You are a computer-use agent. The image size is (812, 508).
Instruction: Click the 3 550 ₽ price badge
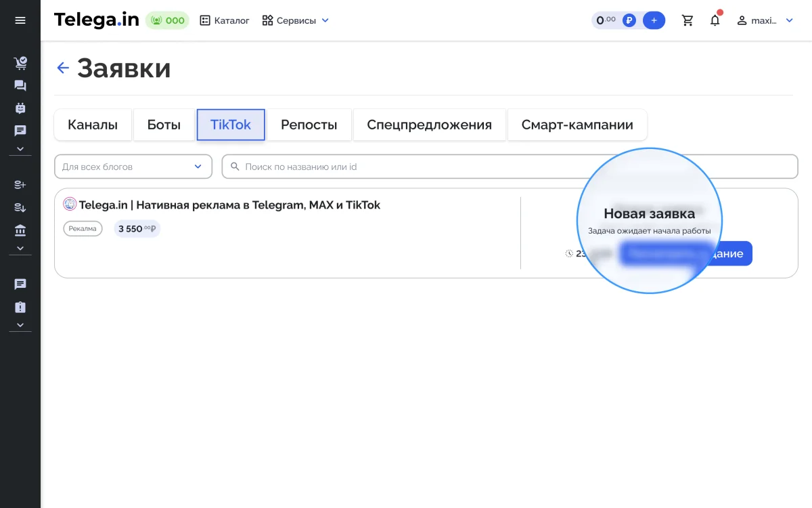tap(137, 229)
